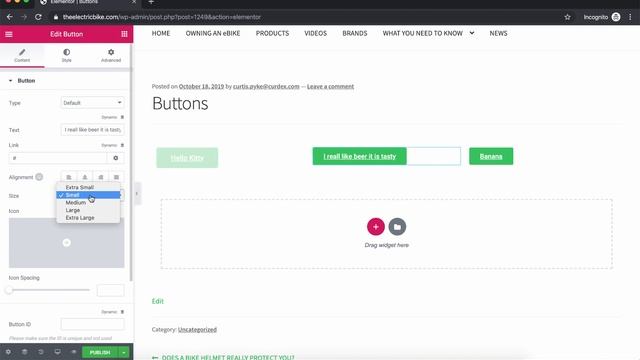Screen dimensions: 640x360
Task: Open a new browser tab
Action: click(x=151, y=2)
